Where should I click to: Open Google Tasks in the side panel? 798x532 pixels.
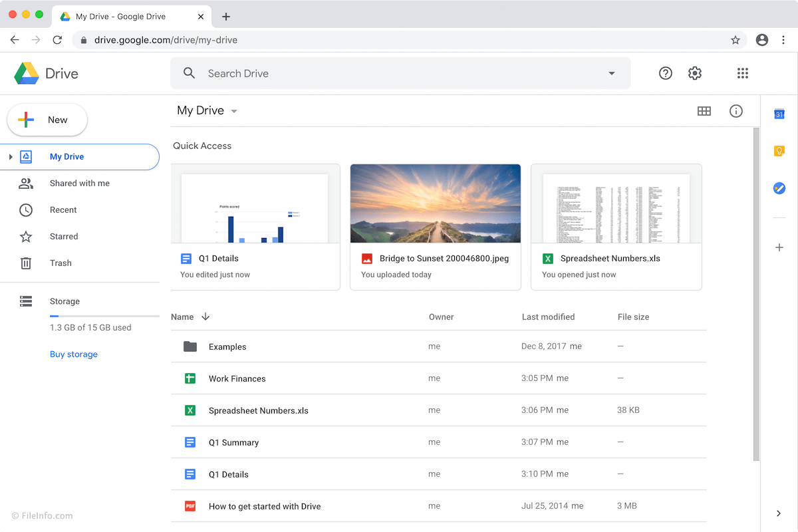779,188
